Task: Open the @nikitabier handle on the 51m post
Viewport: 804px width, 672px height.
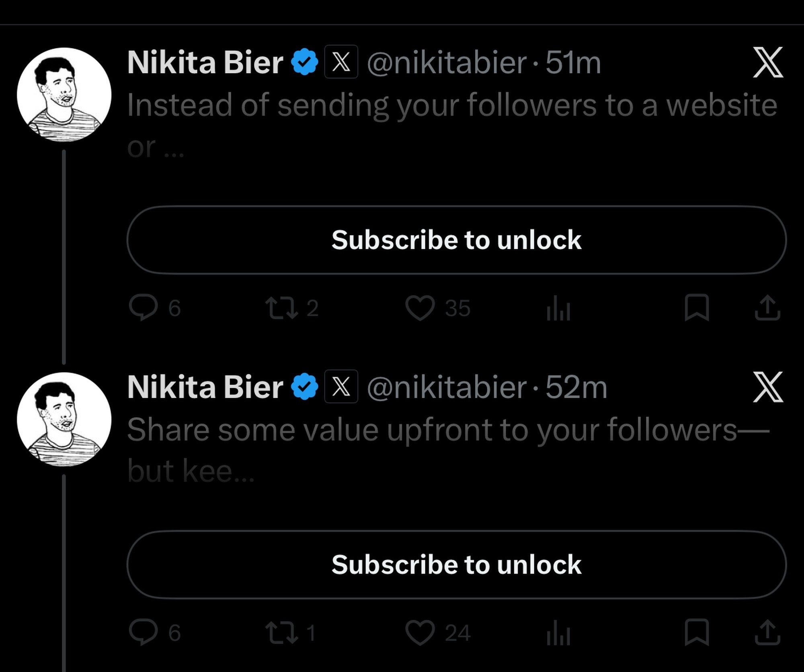Action: [446, 63]
